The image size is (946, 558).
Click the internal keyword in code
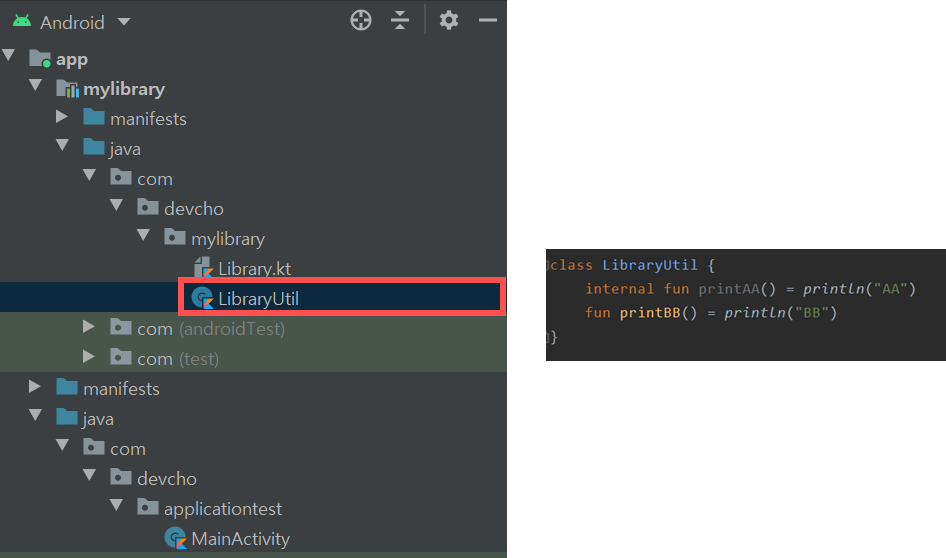tap(620, 289)
